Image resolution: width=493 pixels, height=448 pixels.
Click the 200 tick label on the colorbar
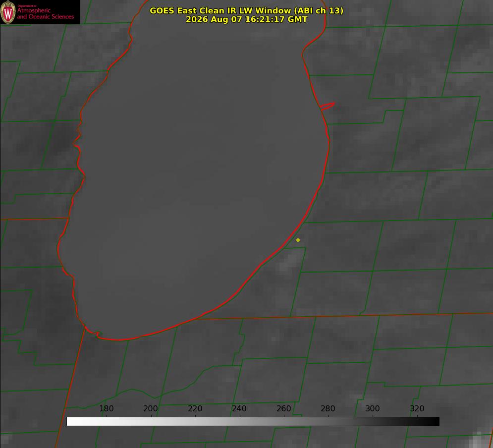[151, 408]
